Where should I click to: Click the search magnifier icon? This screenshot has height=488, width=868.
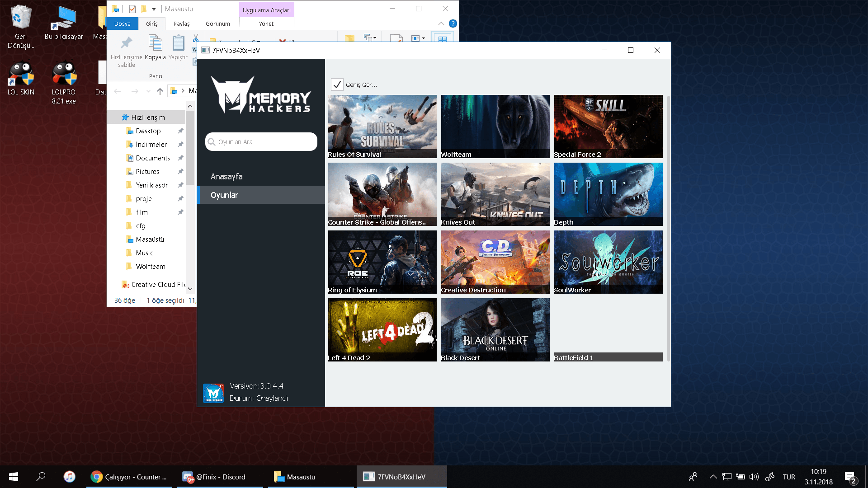[212, 142]
